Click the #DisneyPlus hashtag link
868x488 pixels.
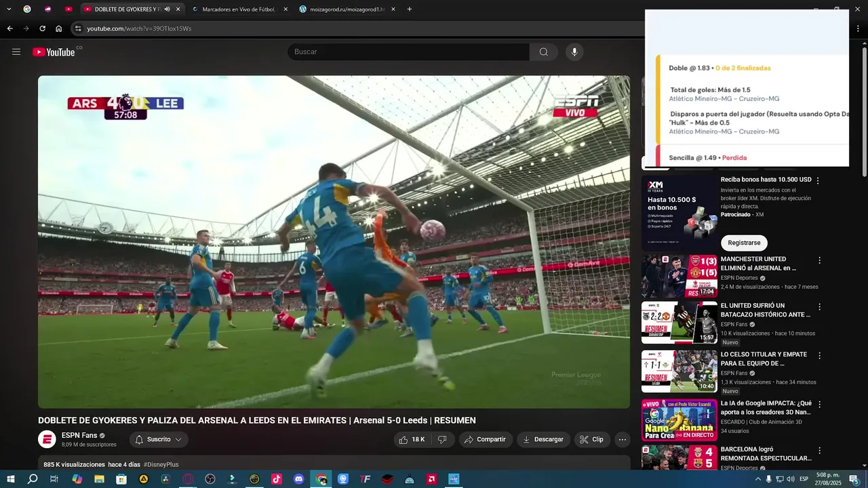click(x=161, y=465)
